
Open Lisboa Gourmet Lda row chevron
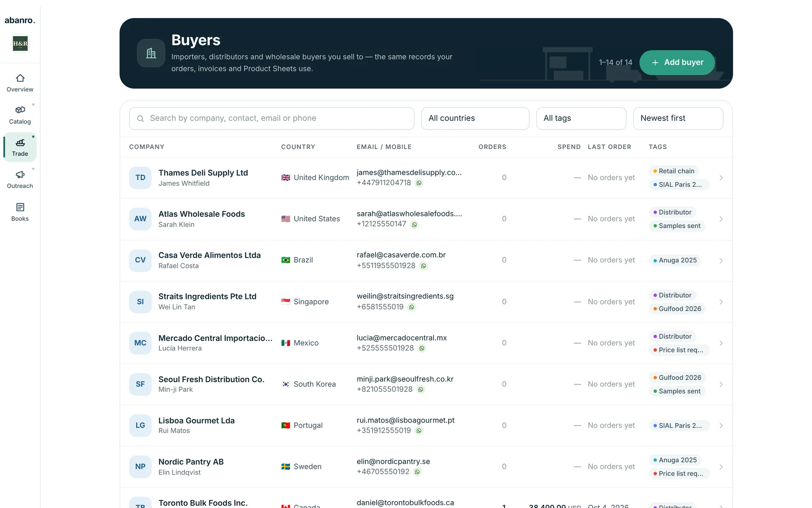click(721, 425)
